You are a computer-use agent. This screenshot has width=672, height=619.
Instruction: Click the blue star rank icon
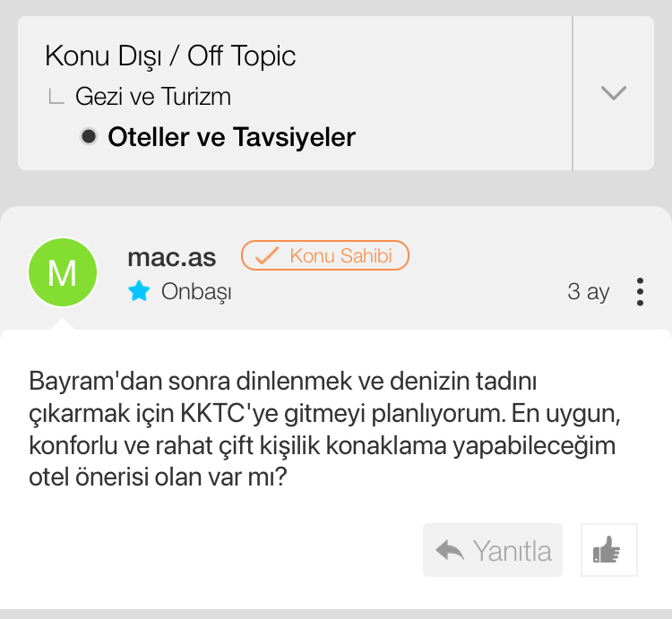click(139, 291)
